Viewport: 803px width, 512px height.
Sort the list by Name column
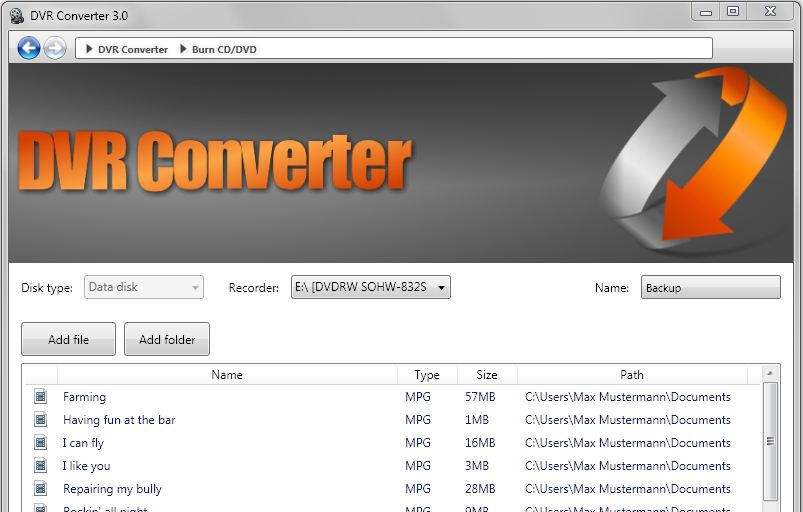[227, 375]
